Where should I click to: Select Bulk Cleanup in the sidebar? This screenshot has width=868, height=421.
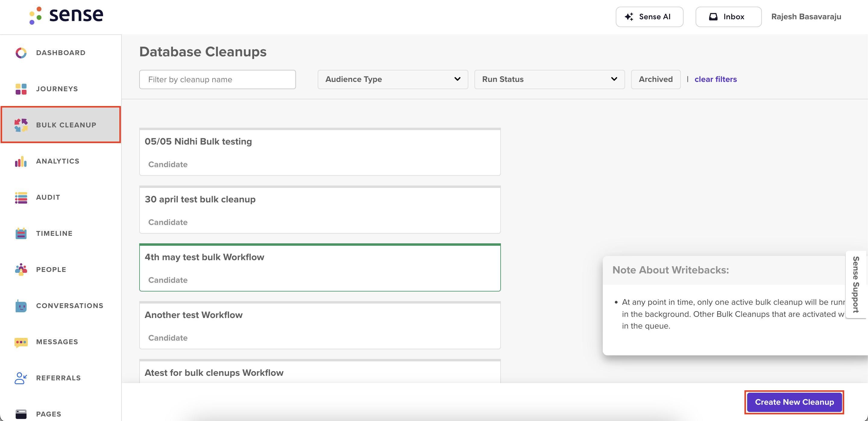pyautogui.click(x=61, y=125)
